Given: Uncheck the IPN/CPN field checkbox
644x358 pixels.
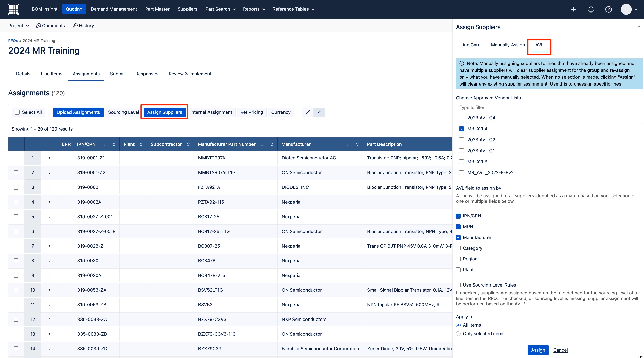Looking at the screenshot, I should point(458,216).
